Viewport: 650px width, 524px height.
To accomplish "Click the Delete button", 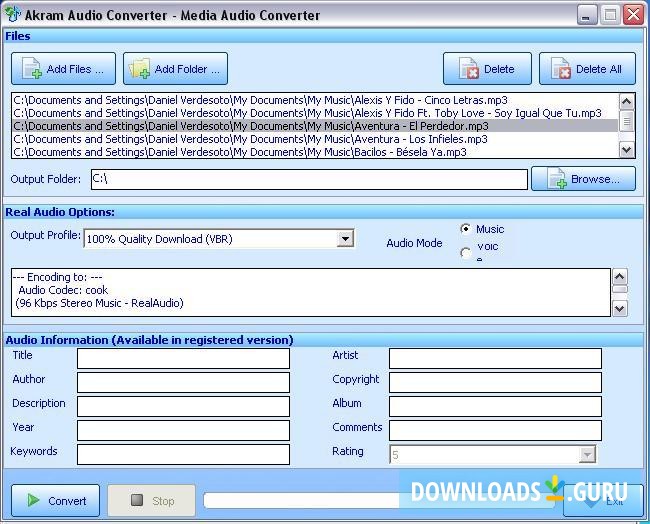I will [x=487, y=69].
